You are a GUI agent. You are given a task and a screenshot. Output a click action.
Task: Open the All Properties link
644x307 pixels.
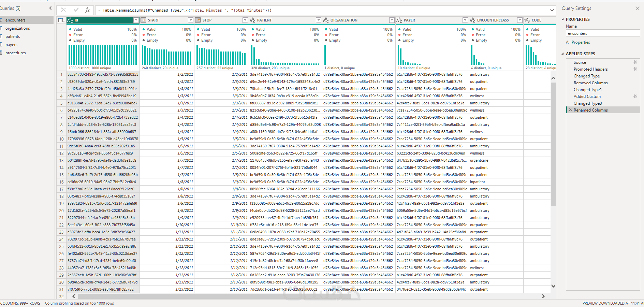[578, 42]
